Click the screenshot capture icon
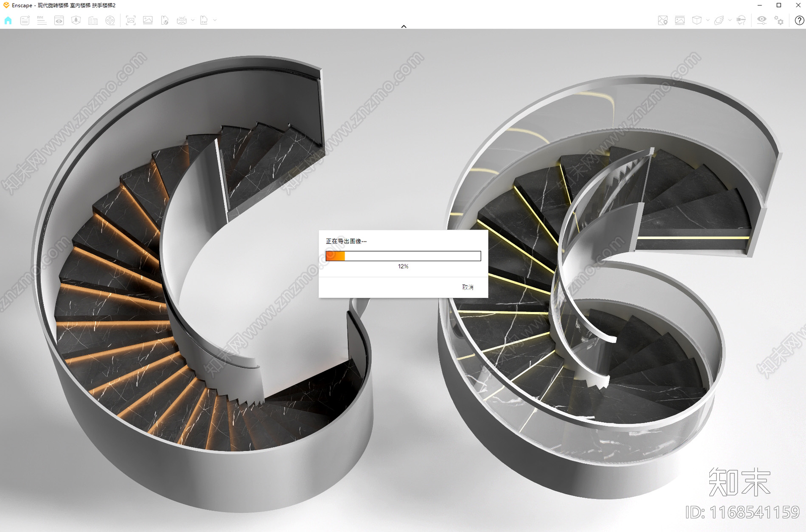The height and width of the screenshot is (532, 806). (131, 21)
